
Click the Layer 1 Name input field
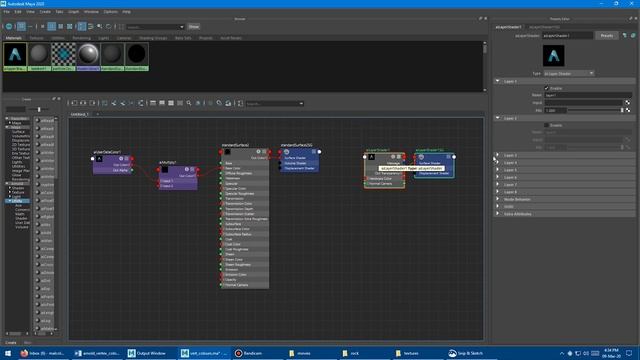[588, 95]
